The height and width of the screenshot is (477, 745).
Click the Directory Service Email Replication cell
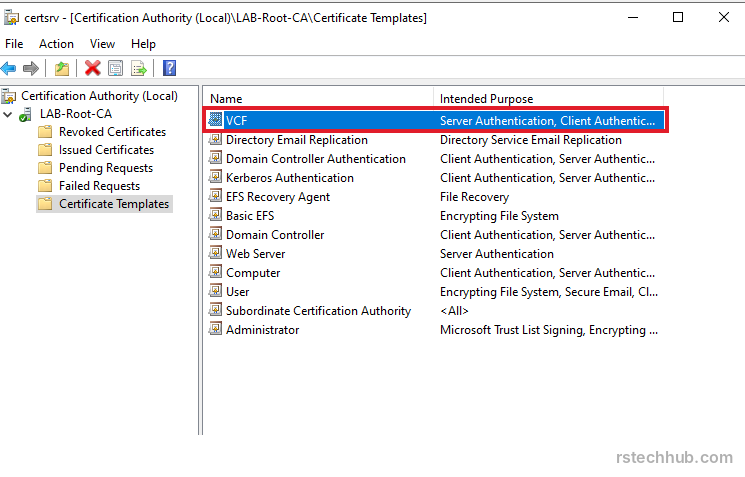[531, 140]
